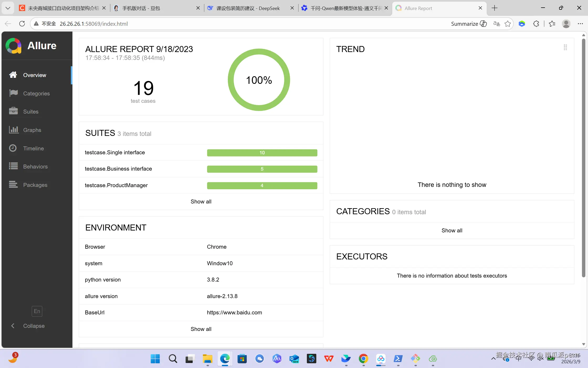Screen dimensions: 588x368
Task: Open the Graphs bar-chart icon in the sidebar
Action: 13,130
